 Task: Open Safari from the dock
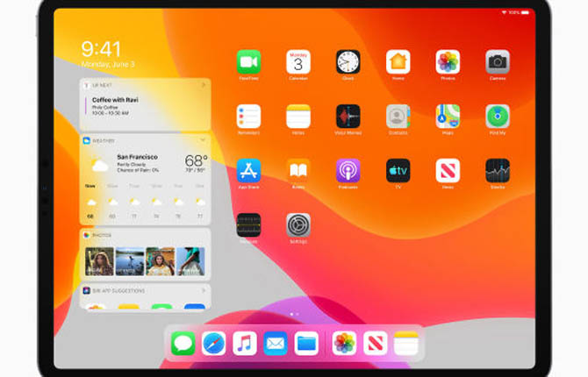point(214,343)
